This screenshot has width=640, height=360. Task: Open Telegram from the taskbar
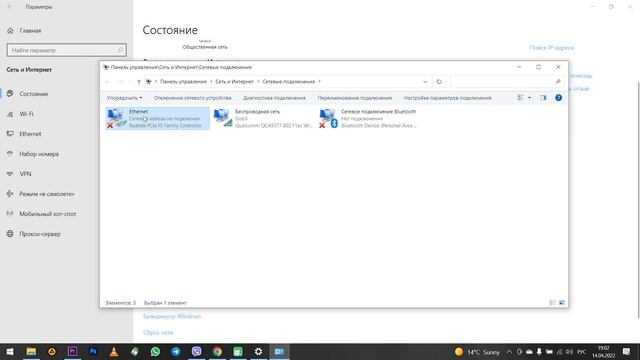(x=176, y=351)
